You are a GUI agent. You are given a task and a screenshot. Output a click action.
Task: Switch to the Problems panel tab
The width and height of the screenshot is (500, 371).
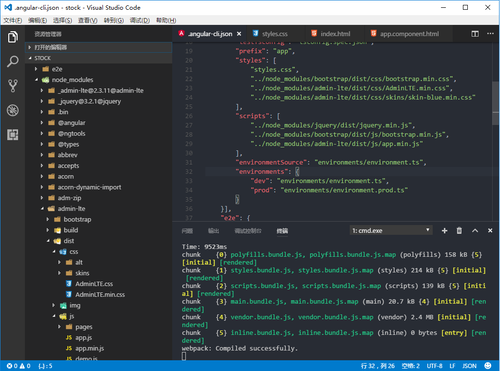(x=187, y=231)
